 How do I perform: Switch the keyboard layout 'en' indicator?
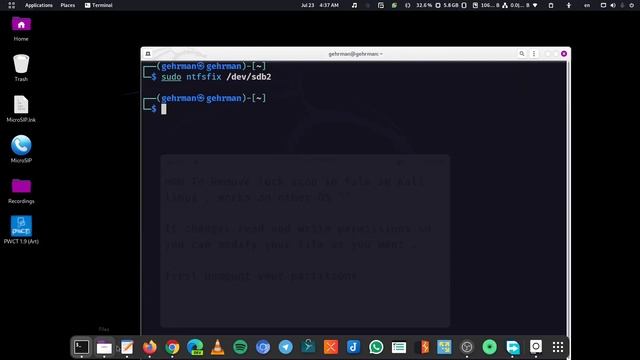[x=587, y=5]
